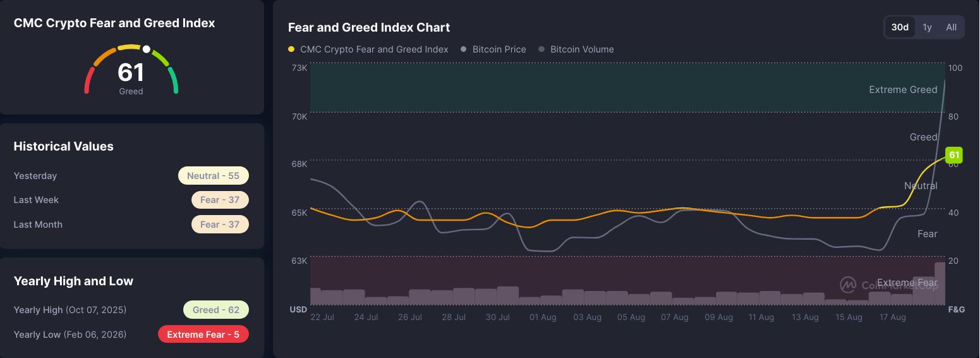This screenshot has width=980, height=358.
Task: Switch chart range to 30d
Action: coord(900,27)
